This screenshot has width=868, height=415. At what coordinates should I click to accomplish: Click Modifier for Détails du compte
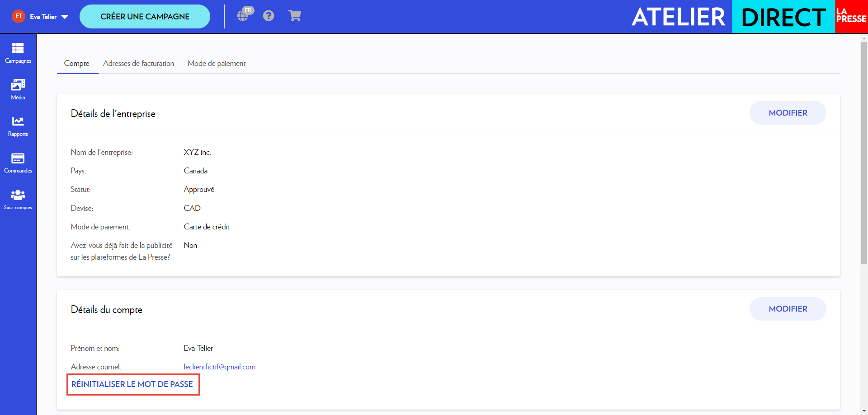point(788,309)
